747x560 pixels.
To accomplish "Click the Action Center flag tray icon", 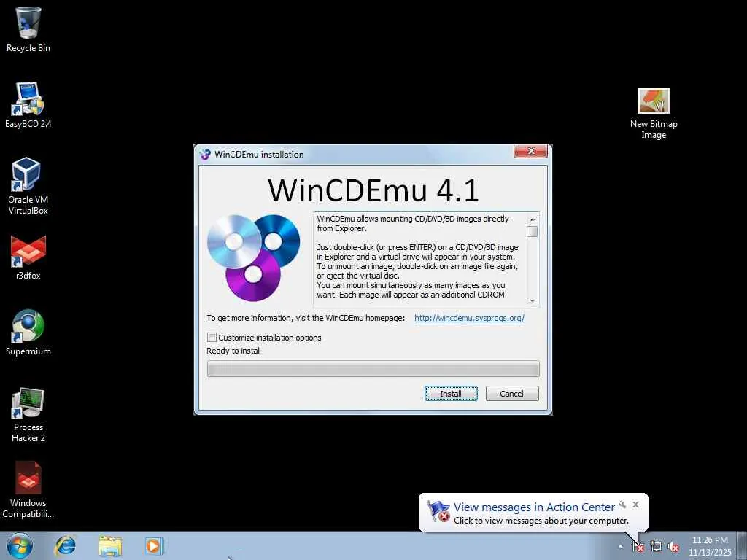I will point(638,547).
